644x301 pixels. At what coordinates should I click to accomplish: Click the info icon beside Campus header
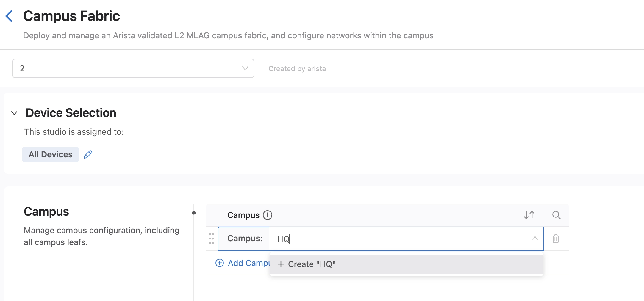click(x=267, y=215)
